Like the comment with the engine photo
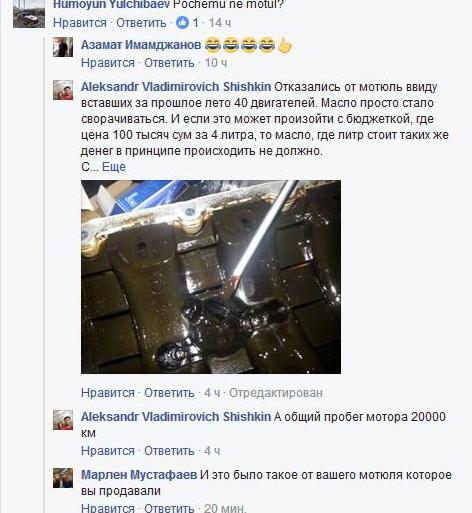 click(x=108, y=393)
